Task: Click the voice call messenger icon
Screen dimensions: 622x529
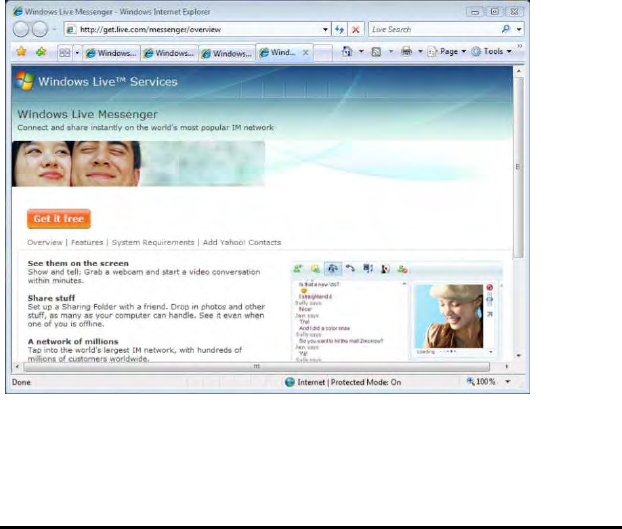Action: point(350,269)
